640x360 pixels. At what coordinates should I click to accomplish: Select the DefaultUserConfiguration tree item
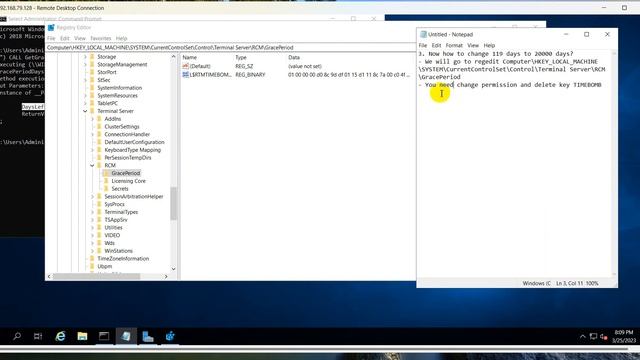coord(134,142)
